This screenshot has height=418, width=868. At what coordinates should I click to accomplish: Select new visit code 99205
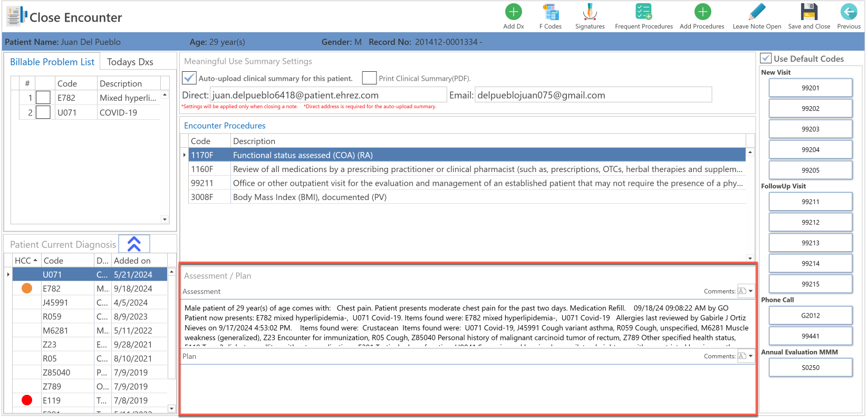[810, 170]
